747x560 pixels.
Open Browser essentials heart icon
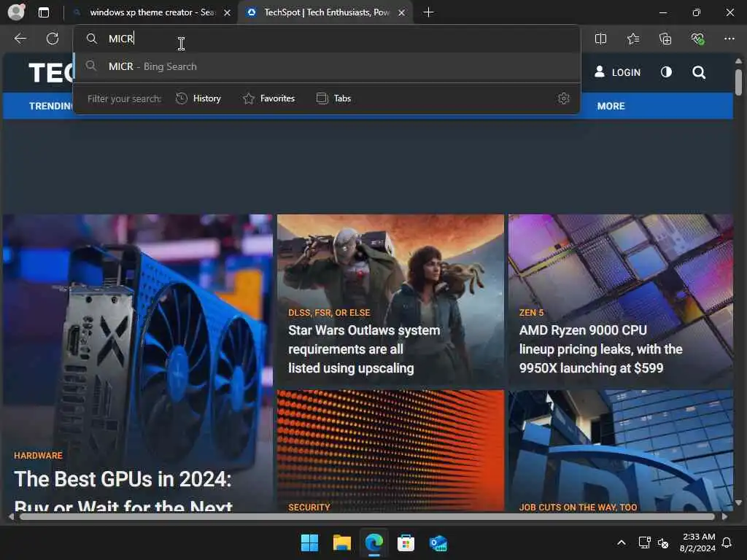tap(697, 39)
